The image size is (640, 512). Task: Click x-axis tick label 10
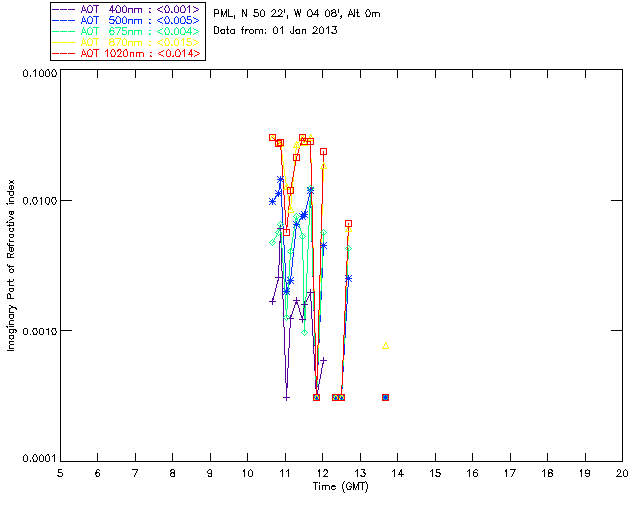(x=247, y=473)
